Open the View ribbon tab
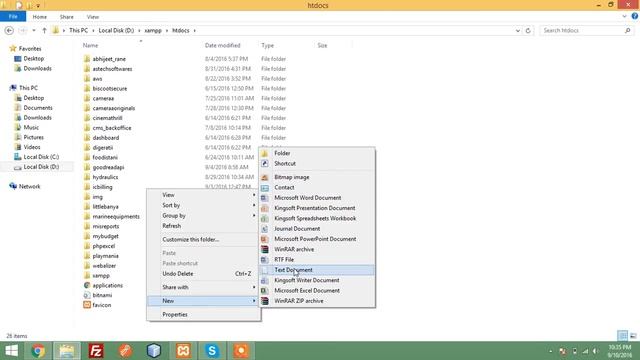 click(x=93, y=17)
